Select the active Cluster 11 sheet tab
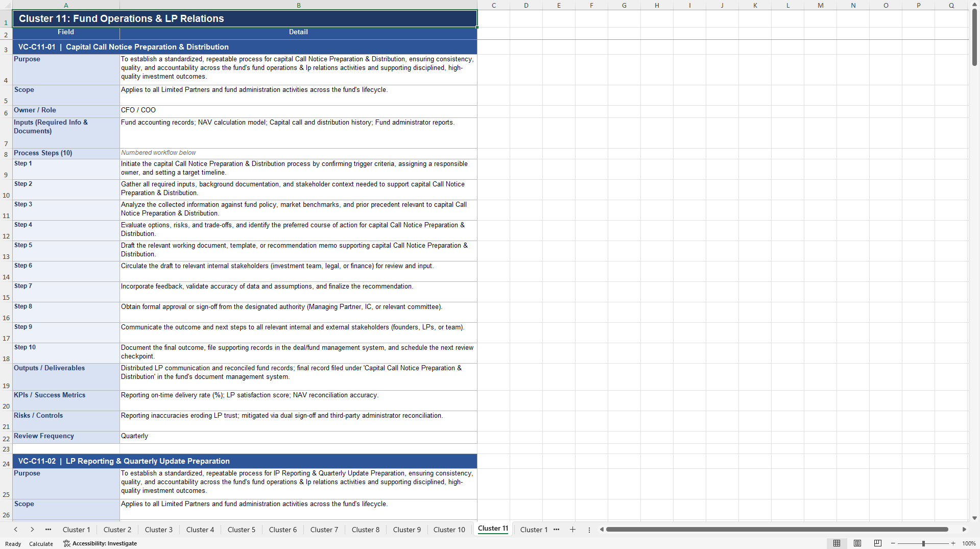The width and height of the screenshot is (980, 549). (493, 529)
